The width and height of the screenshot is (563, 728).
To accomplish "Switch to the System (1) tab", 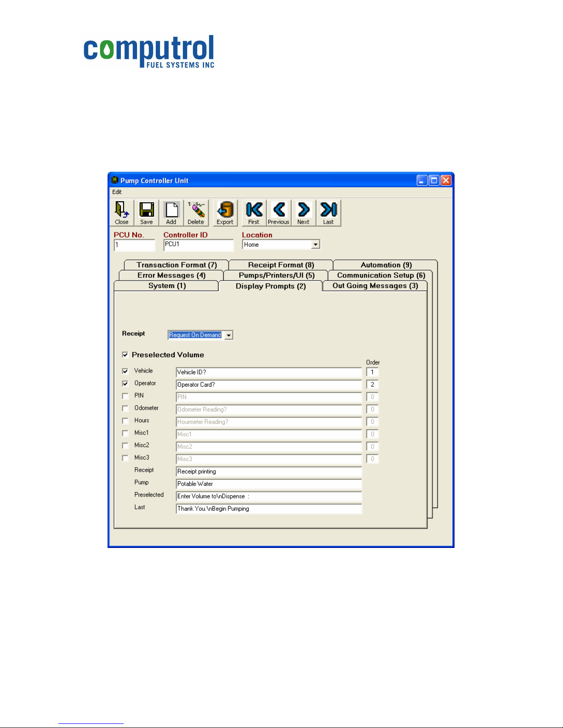I will tap(167, 286).
